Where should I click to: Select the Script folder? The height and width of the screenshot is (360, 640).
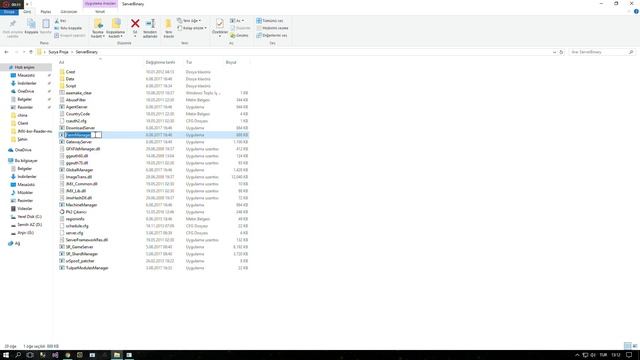(x=71, y=86)
